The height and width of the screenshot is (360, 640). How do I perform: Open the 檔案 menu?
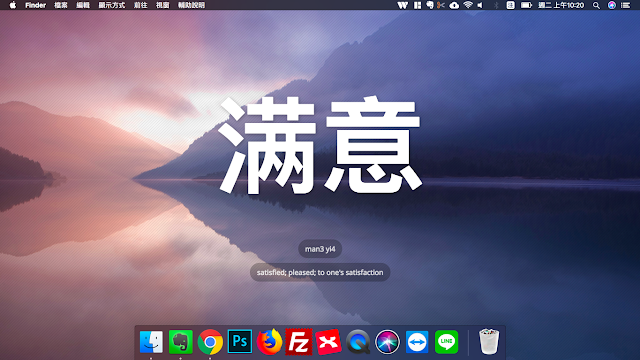point(61,5)
